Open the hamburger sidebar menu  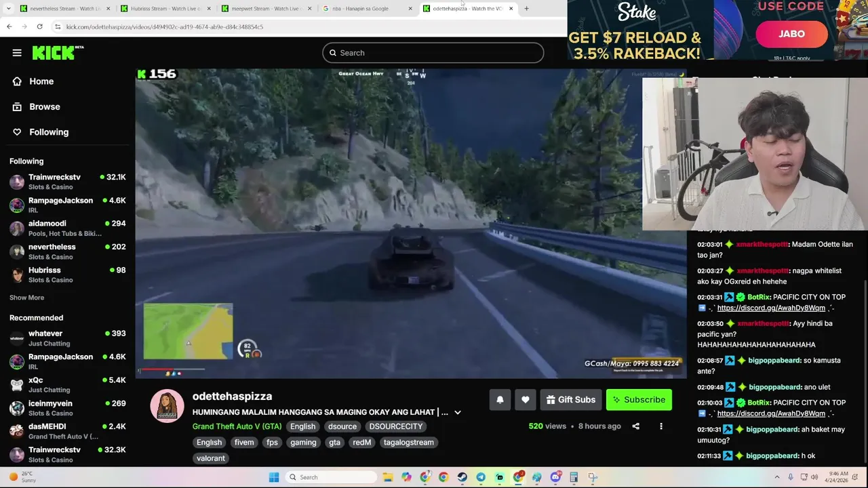(17, 53)
